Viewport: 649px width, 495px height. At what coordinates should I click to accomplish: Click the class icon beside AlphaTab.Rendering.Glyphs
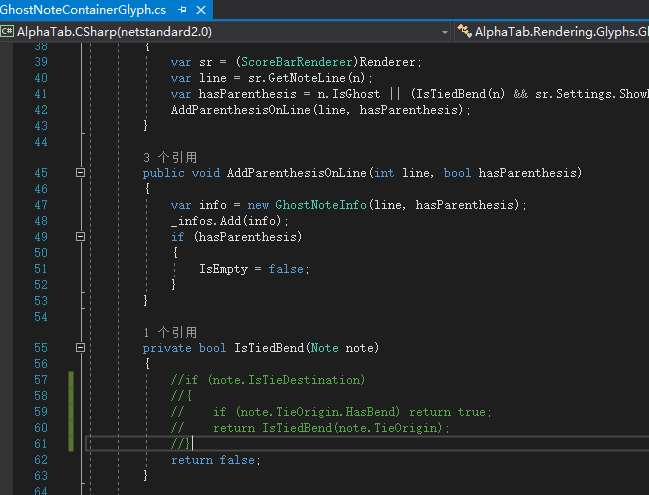[464, 31]
